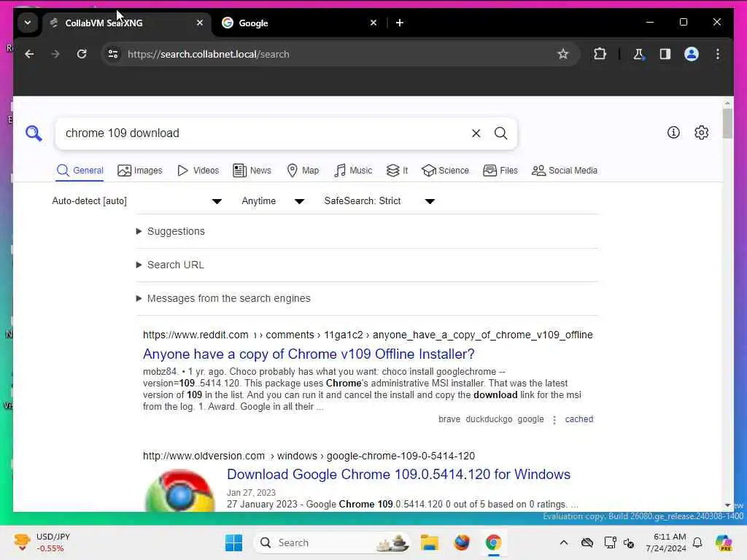Open SafeSearch: Strict dropdown
This screenshot has height=560, width=747.
tap(379, 201)
